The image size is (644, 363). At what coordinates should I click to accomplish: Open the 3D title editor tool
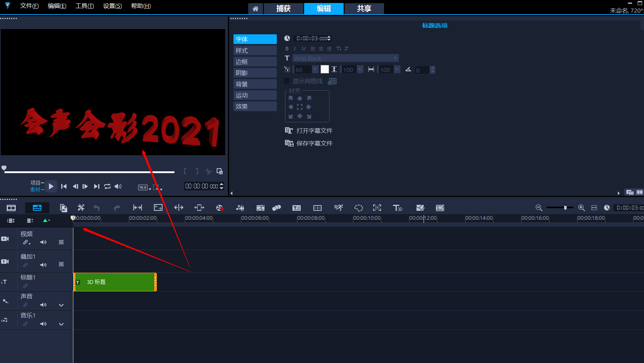pyautogui.click(x=397, y=208)
